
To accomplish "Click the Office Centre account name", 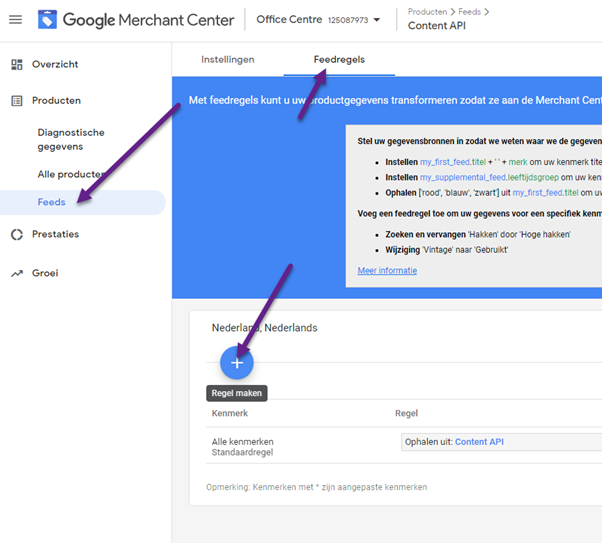I will [289, 19].
